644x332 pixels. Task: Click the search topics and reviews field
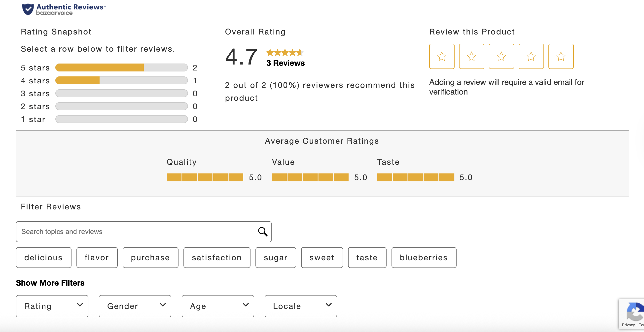pyautogui.click(x=125, y=232)
